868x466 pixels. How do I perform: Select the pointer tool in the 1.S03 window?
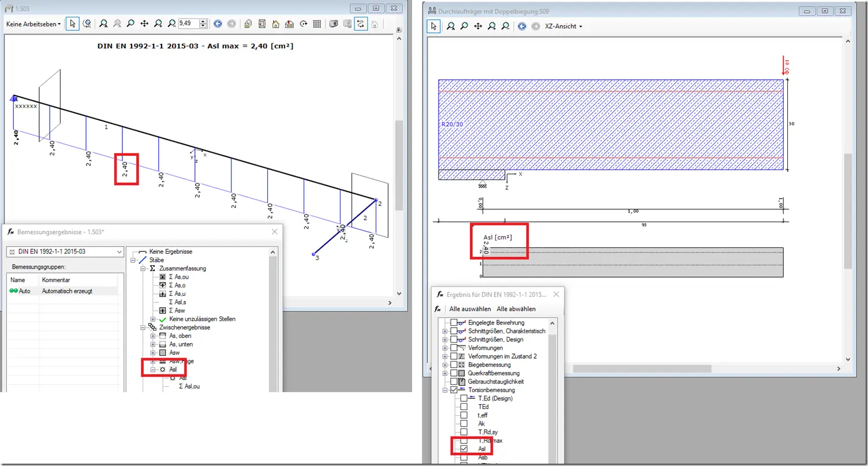point(73,24)
